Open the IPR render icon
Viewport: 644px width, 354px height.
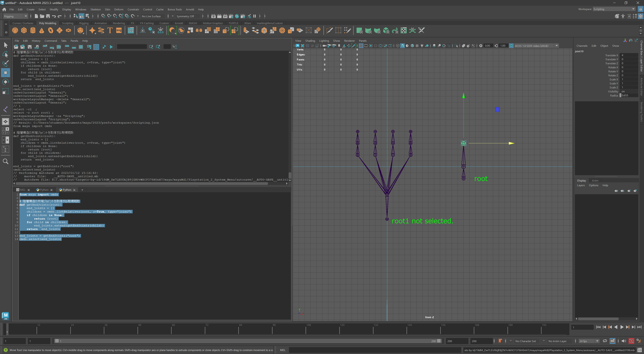tap(225, 16)
